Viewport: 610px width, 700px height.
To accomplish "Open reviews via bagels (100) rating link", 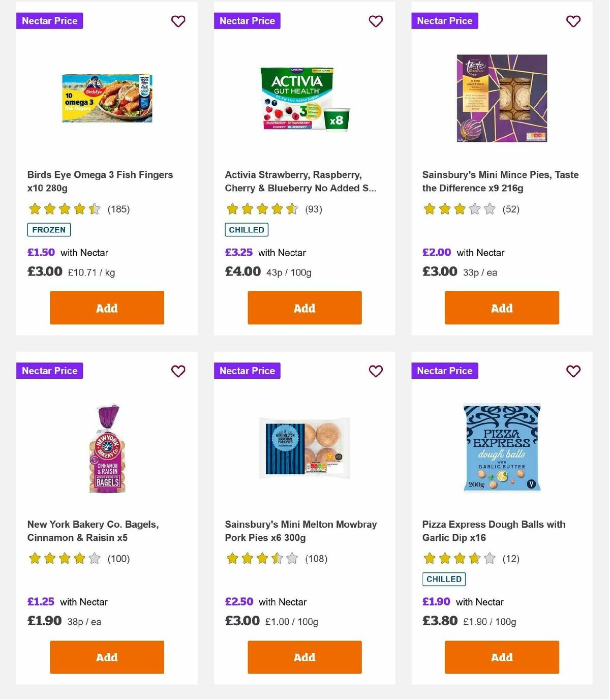I will coord(119,559).
